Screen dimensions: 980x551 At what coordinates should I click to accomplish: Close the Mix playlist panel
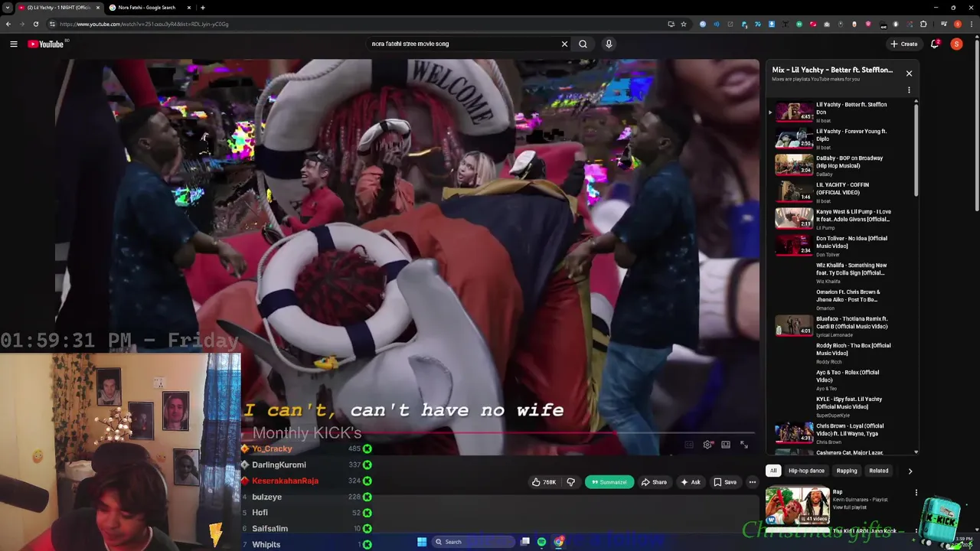(x=909, y=73)
